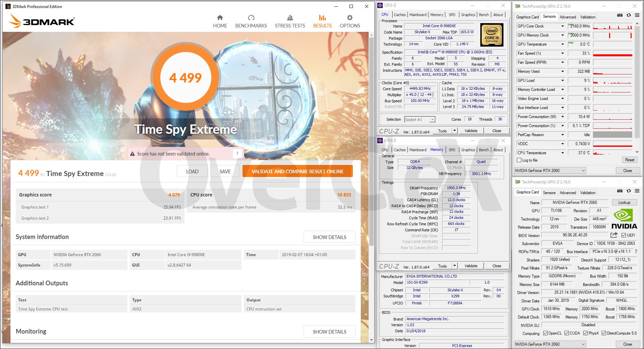Show details for System information

329,237
